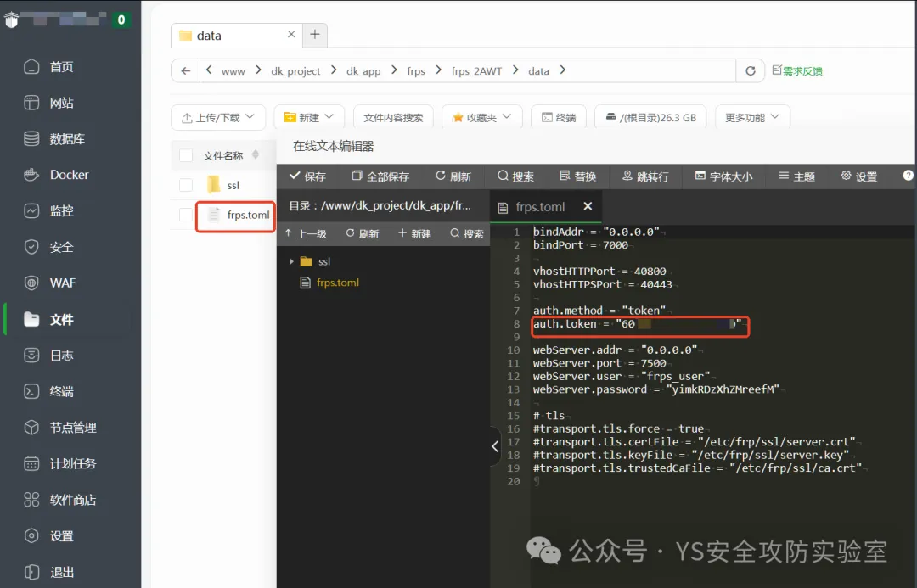
Task: Click 跳转行 go-to-line in editor toolbar
Action: [x=645, y=176]
